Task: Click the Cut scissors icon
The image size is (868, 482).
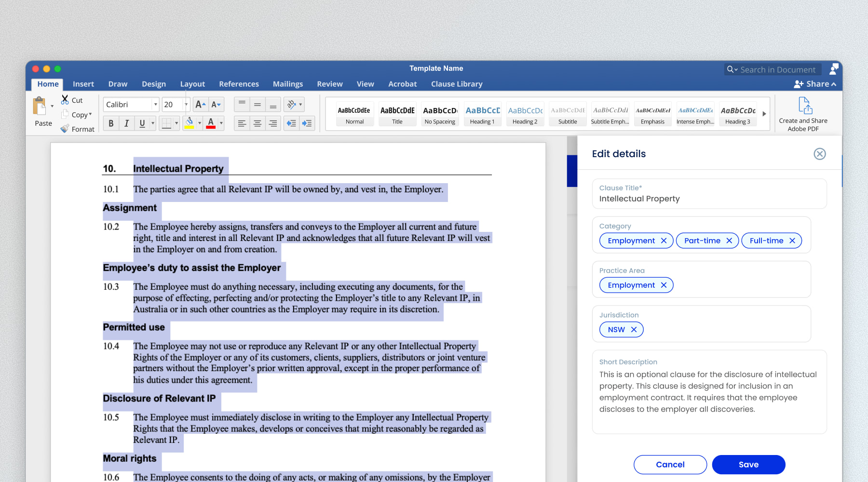Action: coord(65,100)
